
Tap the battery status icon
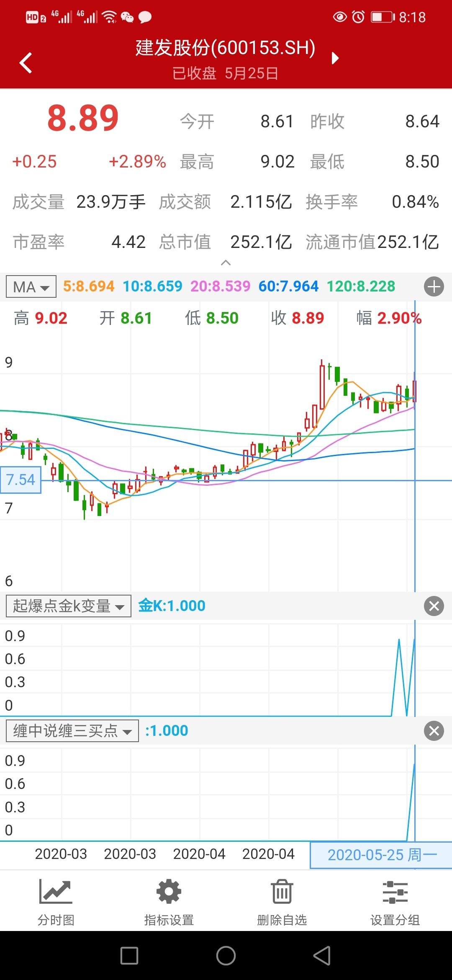pos(383,17)
